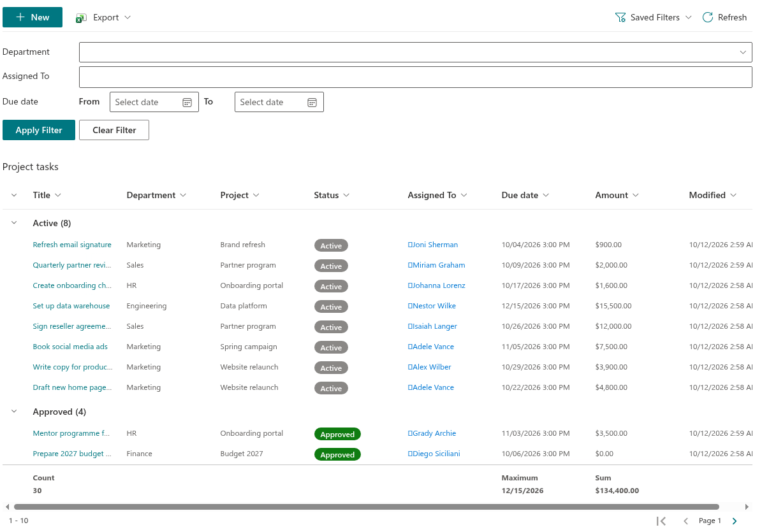
Task: Open Joni Sherman's profile link
Action: coord(433,245)
